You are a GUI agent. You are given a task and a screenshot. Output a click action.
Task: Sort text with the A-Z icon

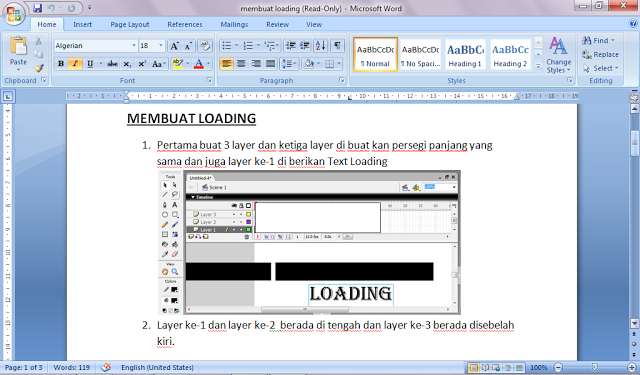[320, 46]
